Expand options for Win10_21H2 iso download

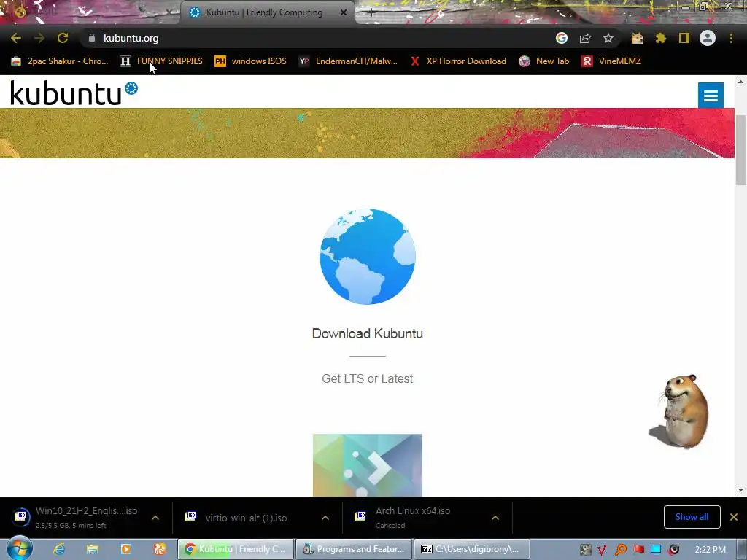tap(155, 518)
